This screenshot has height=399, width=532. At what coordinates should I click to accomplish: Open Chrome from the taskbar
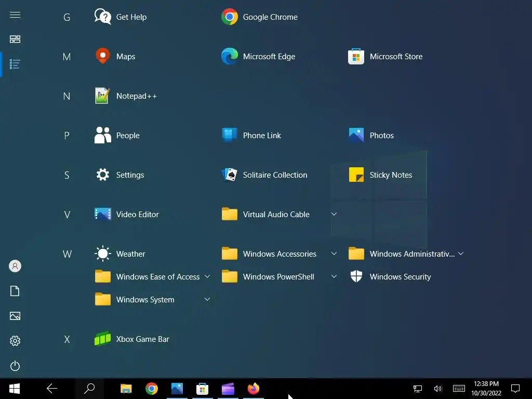pyautogui.click(x=152, y=389)
